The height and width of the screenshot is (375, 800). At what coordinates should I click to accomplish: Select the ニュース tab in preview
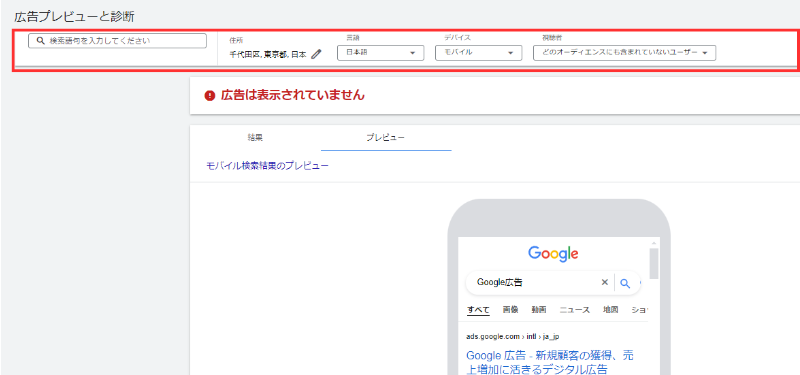coord(574,310)
